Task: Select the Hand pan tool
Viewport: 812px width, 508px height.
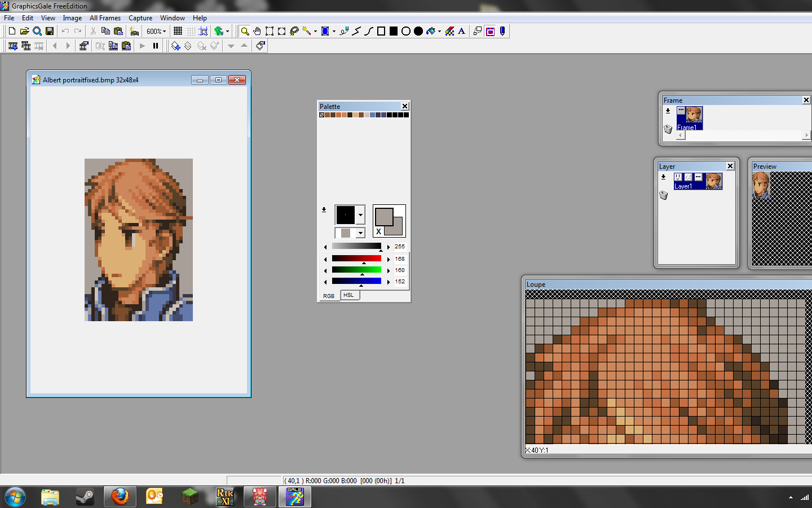Action: click(257, 31)
